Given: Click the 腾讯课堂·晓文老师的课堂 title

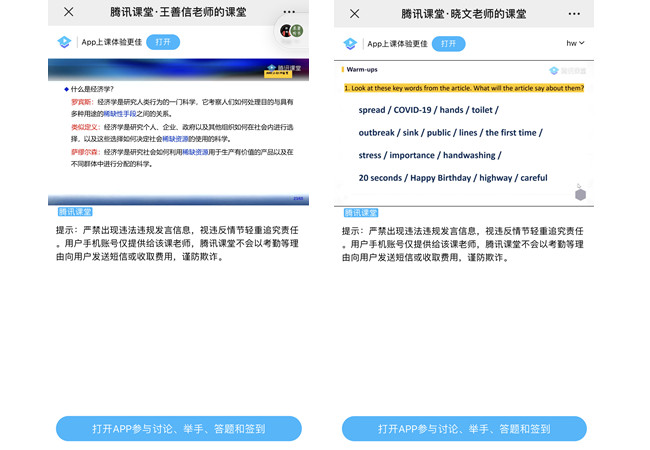Looking at the screenshot, I should coord(463,13).
